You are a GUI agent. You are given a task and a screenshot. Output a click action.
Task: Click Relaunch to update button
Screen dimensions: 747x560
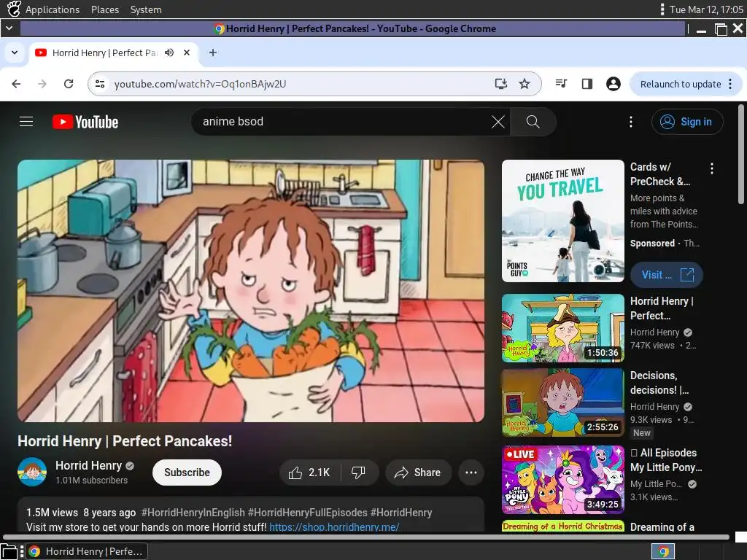[681, 84]
